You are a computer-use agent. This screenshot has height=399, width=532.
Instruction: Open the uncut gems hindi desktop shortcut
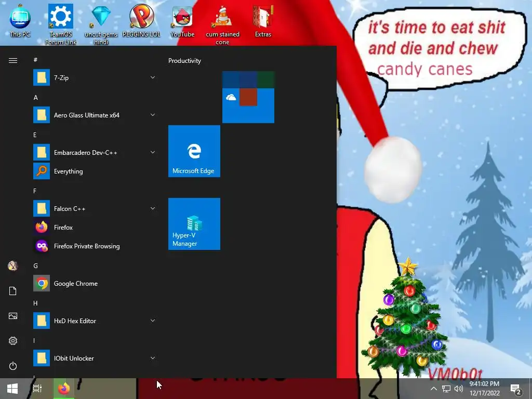point(101,24)
